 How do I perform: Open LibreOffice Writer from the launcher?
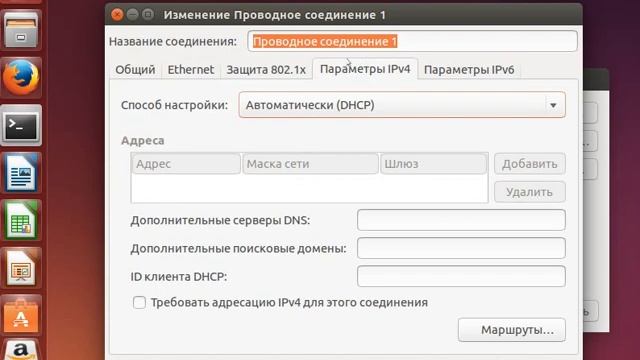pos(21,173)
